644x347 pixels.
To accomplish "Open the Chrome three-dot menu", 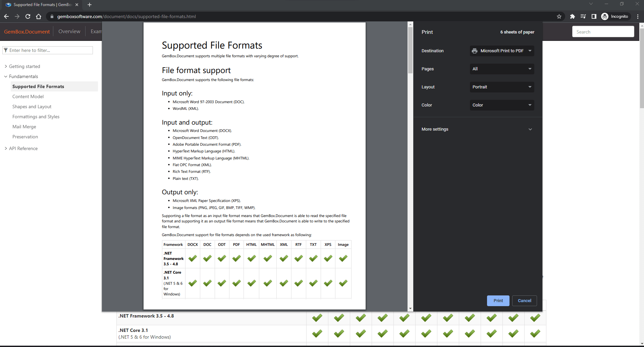I will (638, 16).
